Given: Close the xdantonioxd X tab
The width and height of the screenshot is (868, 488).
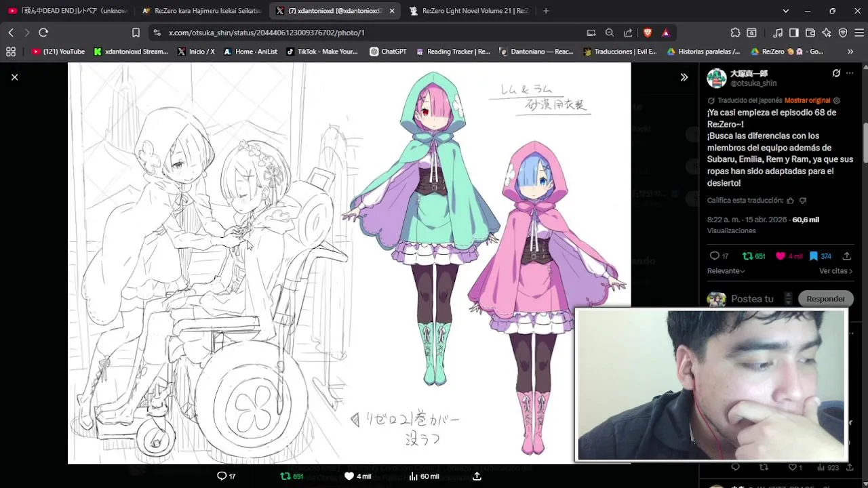Looking at the screenshot, I should (392, 11).
